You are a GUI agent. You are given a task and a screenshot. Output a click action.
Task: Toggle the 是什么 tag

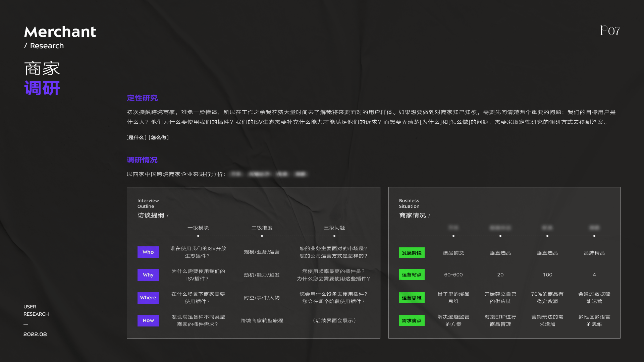tap(136, 137)
